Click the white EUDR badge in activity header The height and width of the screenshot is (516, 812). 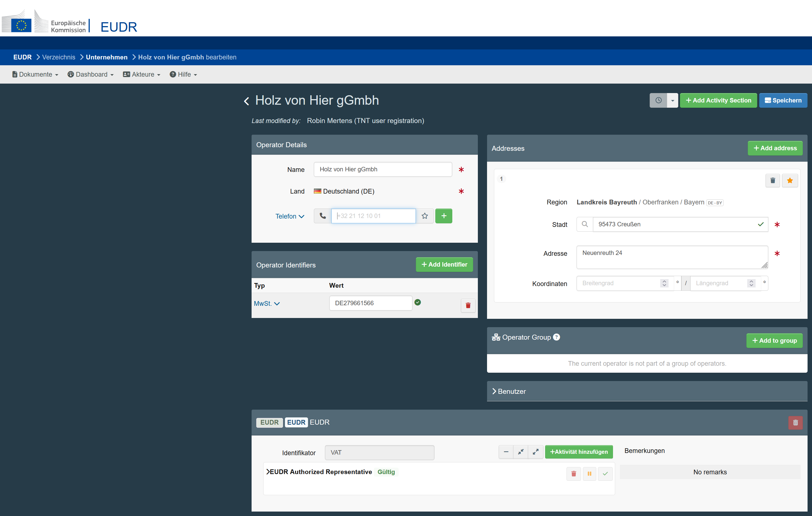(296, 422)
